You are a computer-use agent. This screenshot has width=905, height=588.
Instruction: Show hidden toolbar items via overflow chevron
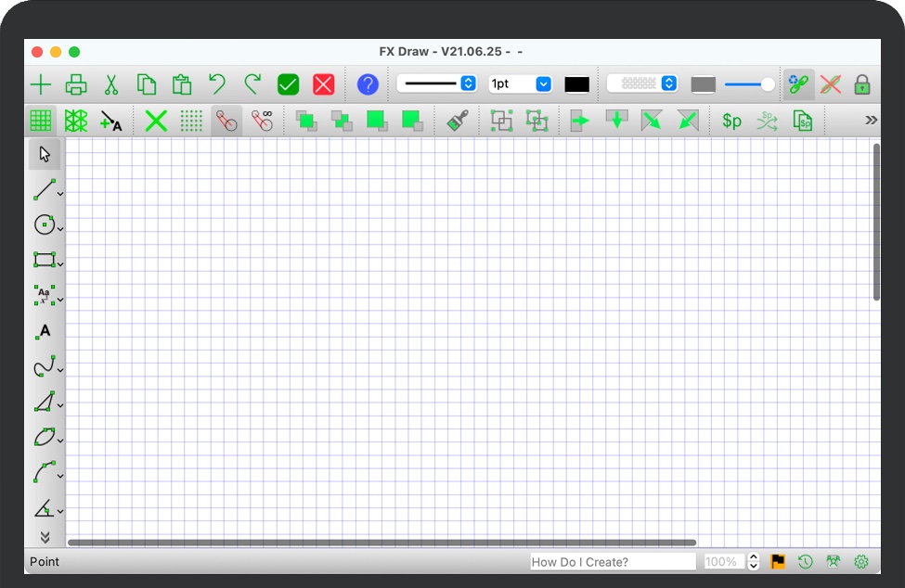coord(871,120)
